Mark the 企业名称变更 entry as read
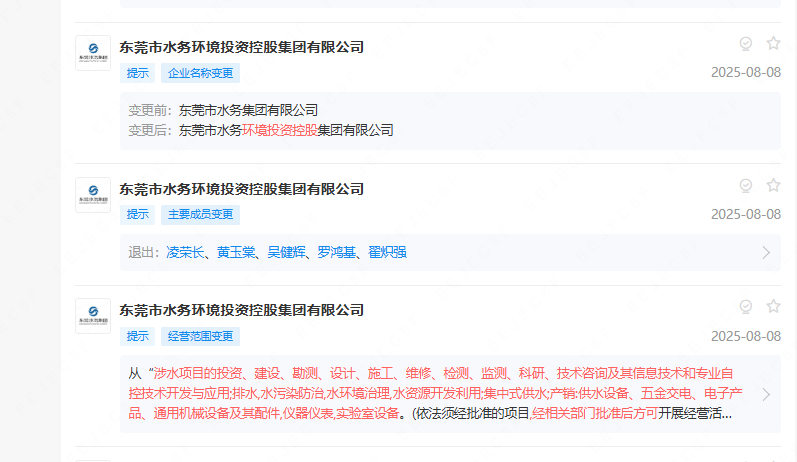This screenshot has height=462, width=797. click(x=745, y=43)
